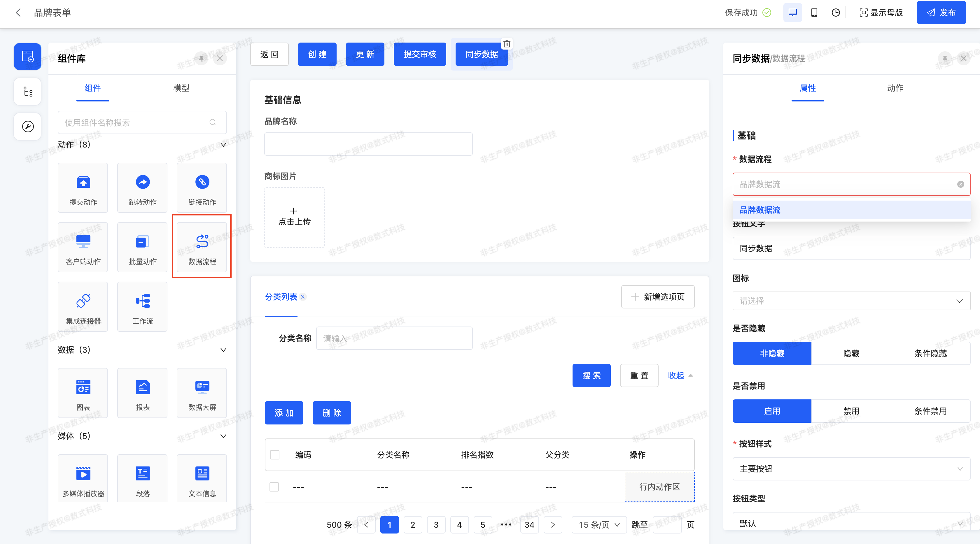Set 是否隐藏 to 条件隐藏

[x=930, y=353]
